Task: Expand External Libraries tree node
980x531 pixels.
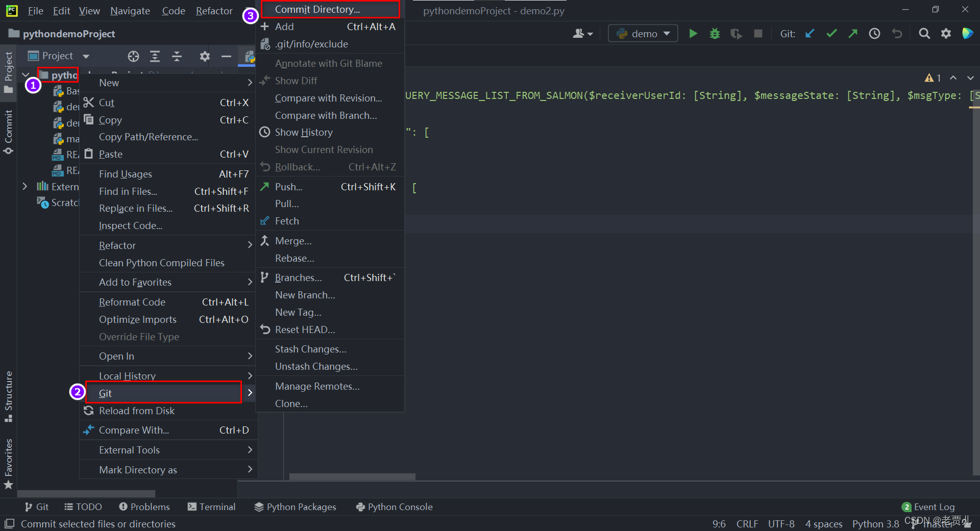Action: pyautogui.click(x=24, y=187)
